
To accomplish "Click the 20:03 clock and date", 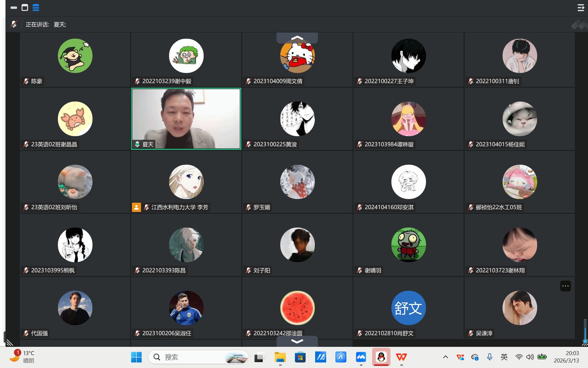I will [x=566, y=357].
